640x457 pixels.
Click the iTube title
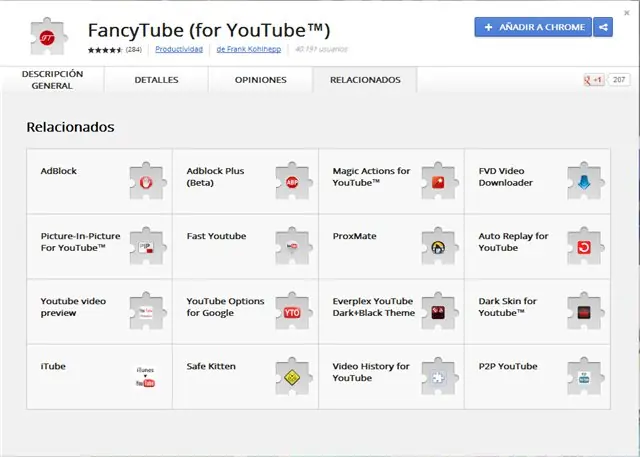53,366
